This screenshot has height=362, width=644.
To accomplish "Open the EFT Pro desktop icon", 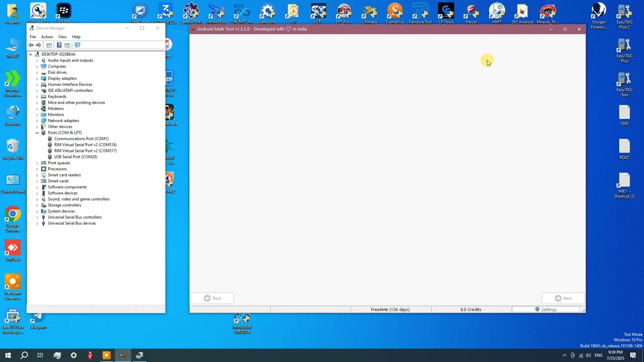I will (344, 14).
